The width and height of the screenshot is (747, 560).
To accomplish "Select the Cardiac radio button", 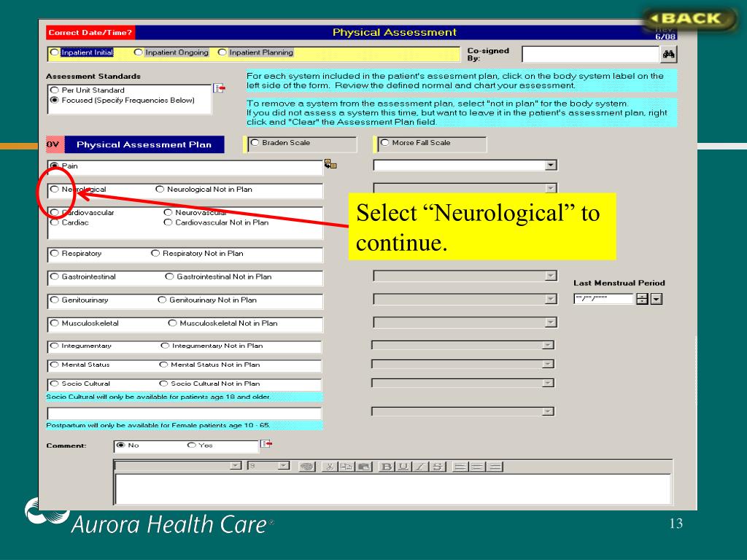I will pyautogui.click(x=54, y=222).
